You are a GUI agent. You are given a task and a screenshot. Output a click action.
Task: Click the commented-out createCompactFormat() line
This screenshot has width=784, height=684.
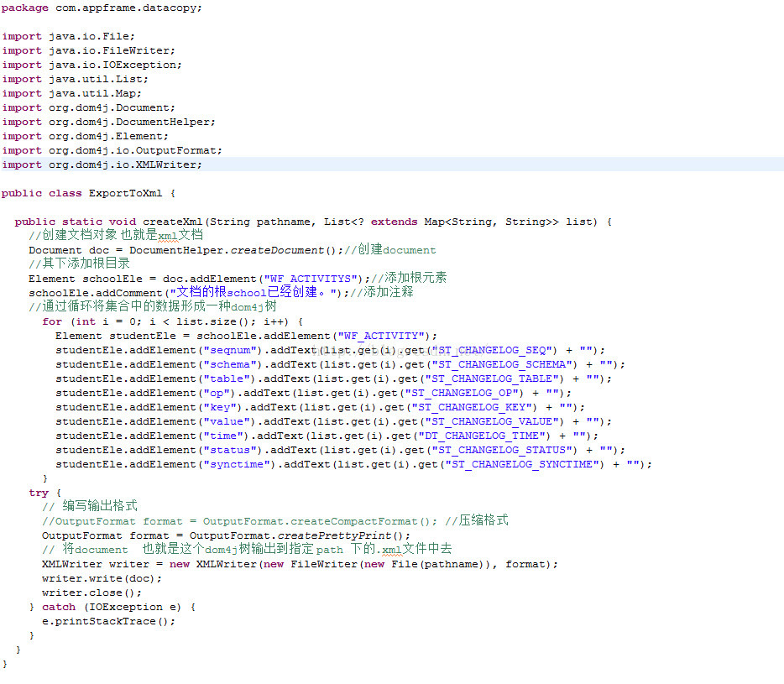coord(275,520)
